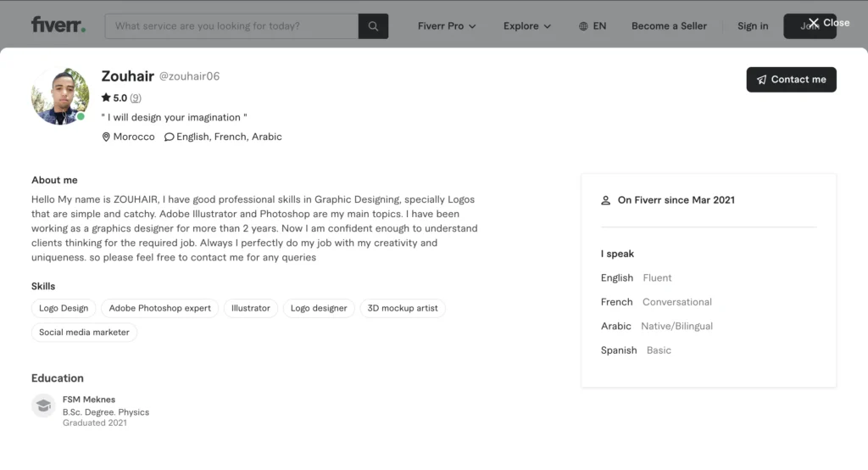Click the person icon beside Fiverr since
Image resolution: width=868 pixels, height=470 pixels.
click(605, 200)
